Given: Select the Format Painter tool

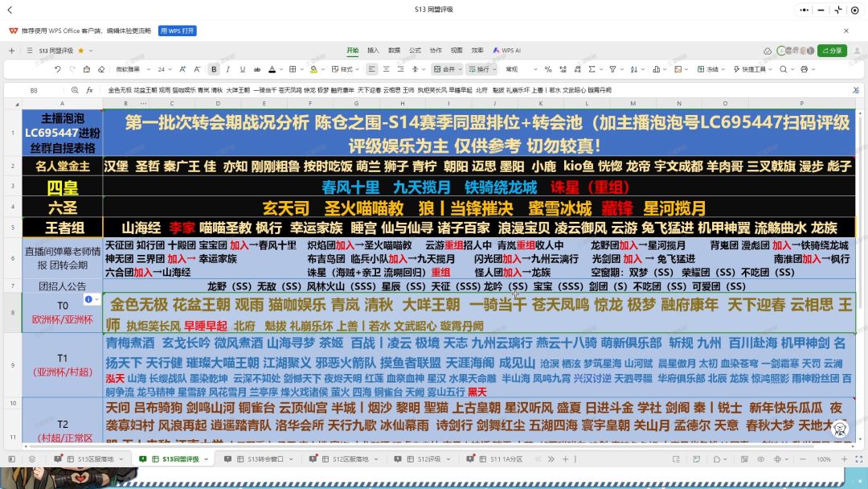Looking at the screenshot, I should [88, 69].
